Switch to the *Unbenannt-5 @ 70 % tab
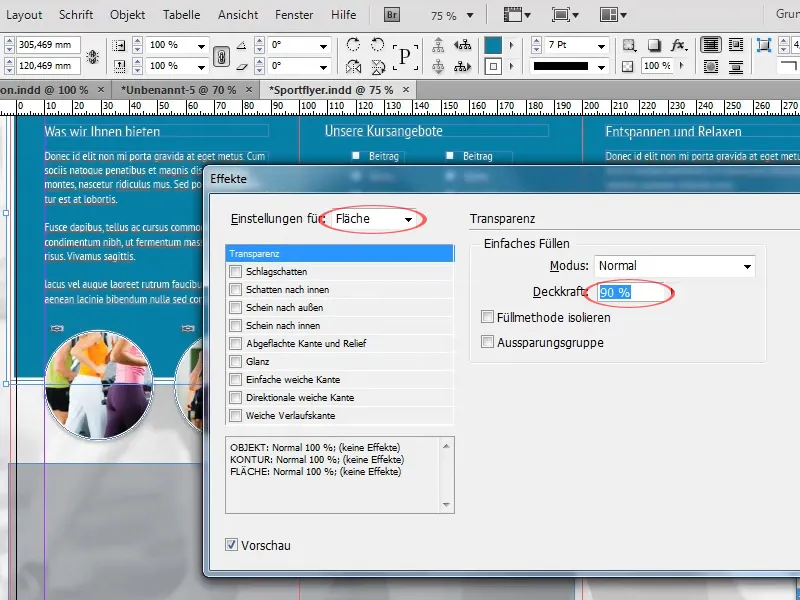800x600 pixels. 179,90
